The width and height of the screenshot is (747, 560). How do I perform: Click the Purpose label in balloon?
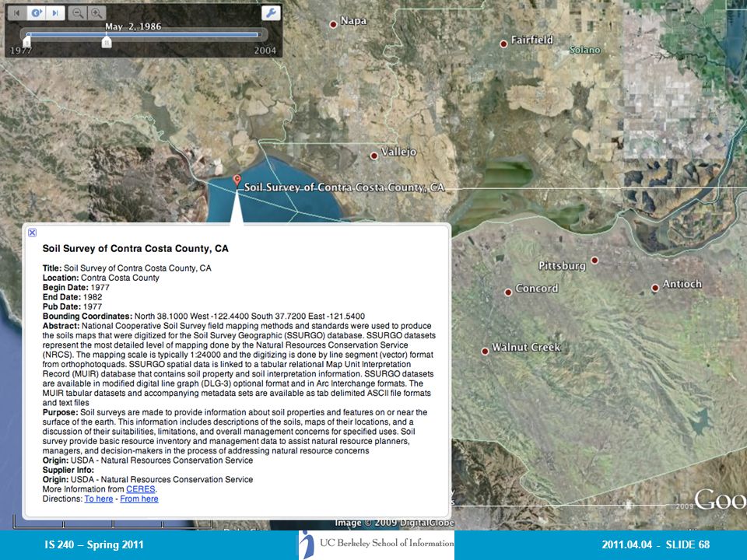click(60, 412)
